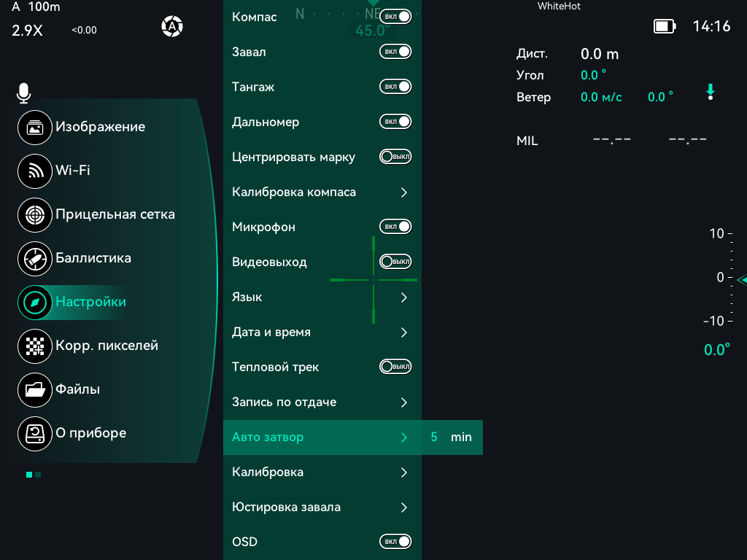Image resolution: width=747 pixels, height=560 pixels.
Task: Check the battery level icon
Action: [x=665, y=26]
